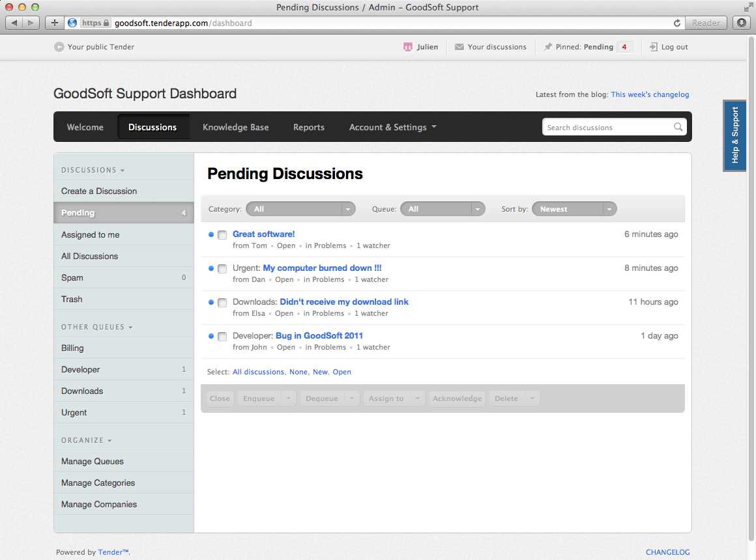Open the Queue filter dropdown
The width and height of the screenshot is (756, 560).
443,208
